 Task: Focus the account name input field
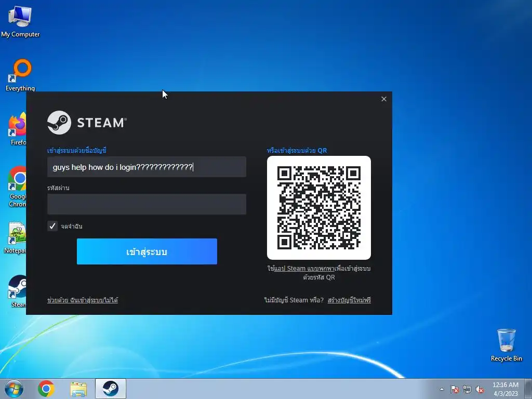[147, 167]
